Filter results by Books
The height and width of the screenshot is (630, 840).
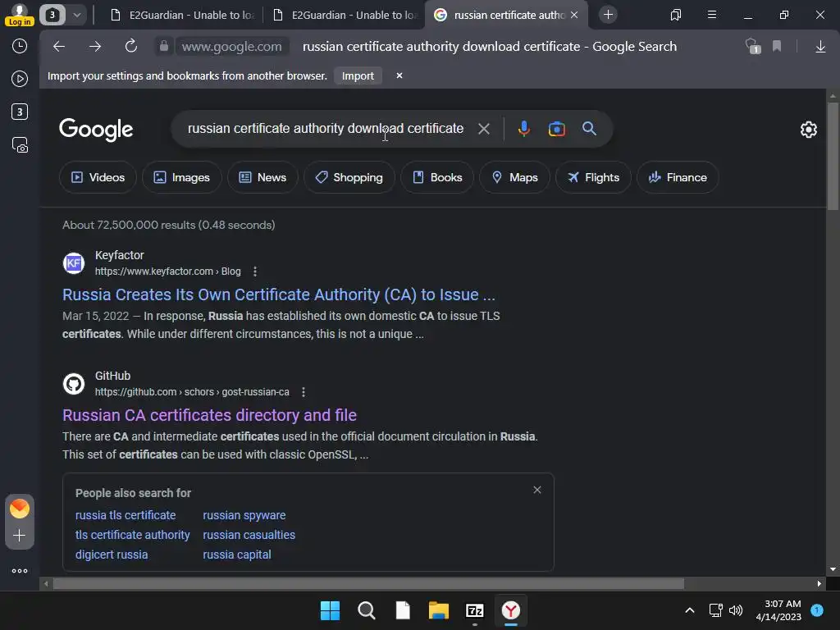(x=437, y=177)
